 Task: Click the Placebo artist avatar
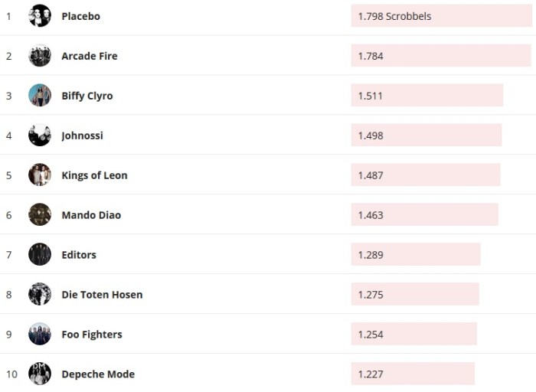click(40, 16)
